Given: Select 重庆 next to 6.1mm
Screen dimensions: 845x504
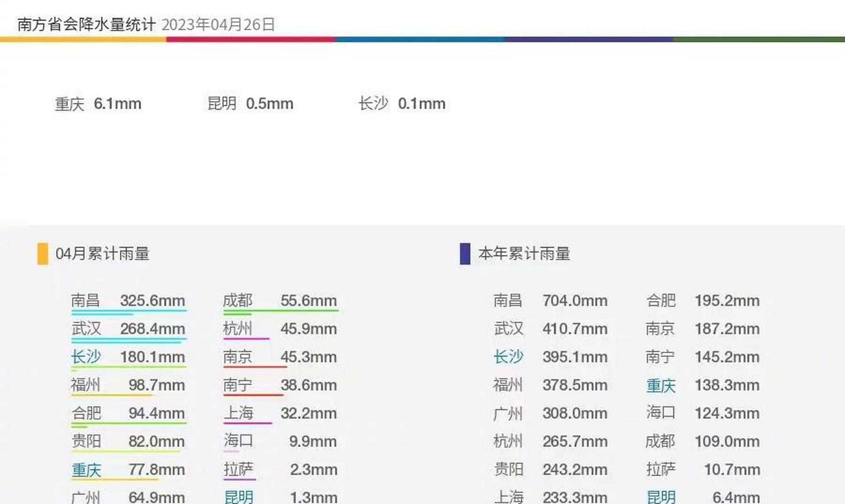Looking at the screenshot, I should 70,104.
